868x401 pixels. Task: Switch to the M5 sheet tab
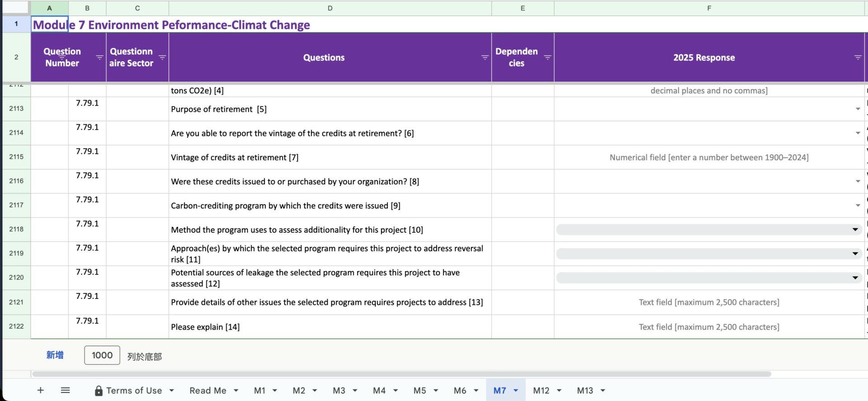tap(420, 391)
